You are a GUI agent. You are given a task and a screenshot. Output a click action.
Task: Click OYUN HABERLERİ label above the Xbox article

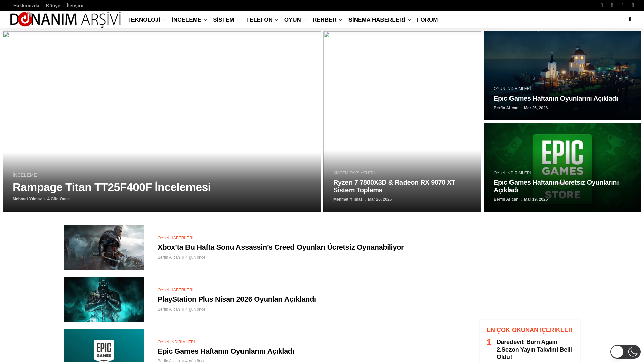point(175,238)
